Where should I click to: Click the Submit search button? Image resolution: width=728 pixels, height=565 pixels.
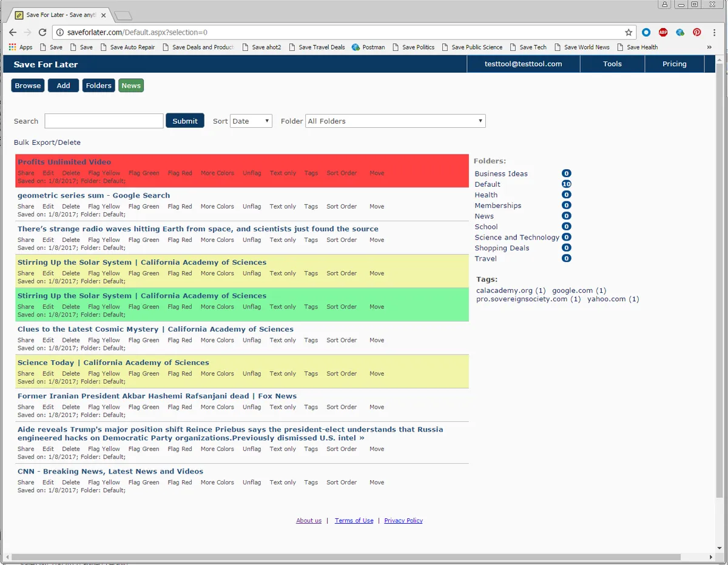tap(184, 121)
